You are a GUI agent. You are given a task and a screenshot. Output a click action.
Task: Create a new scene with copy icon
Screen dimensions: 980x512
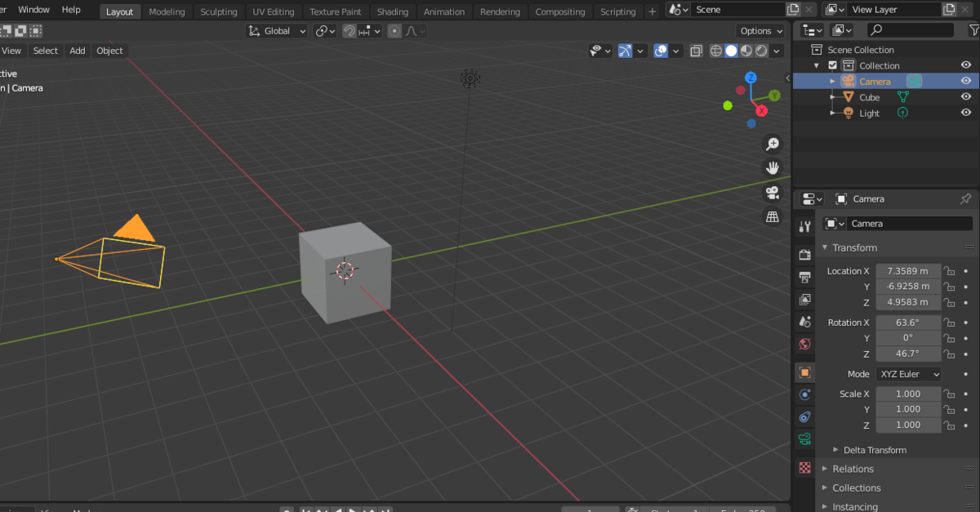click(x=792, y=10)
